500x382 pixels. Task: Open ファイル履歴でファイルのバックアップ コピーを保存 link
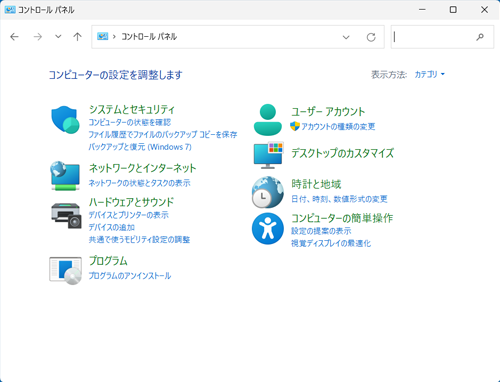[x=163, y=135]
